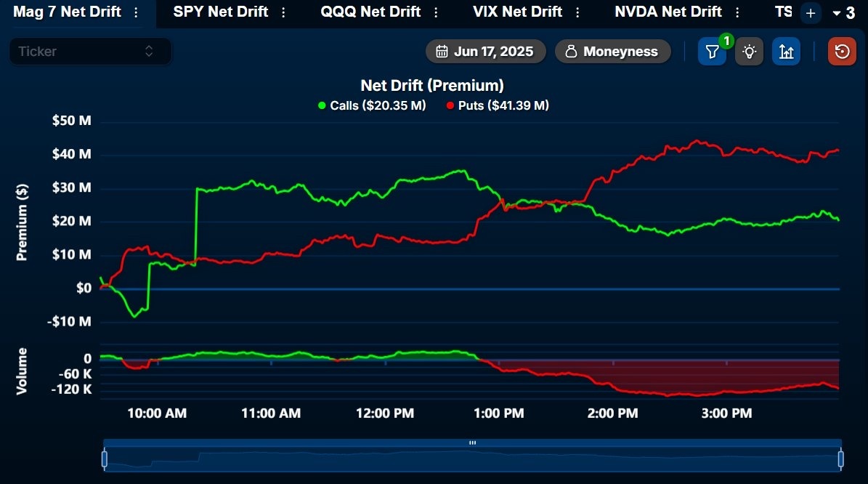868x484 pixels.
Task: Click the $50 M axis label
Action: tap(71, 121)
